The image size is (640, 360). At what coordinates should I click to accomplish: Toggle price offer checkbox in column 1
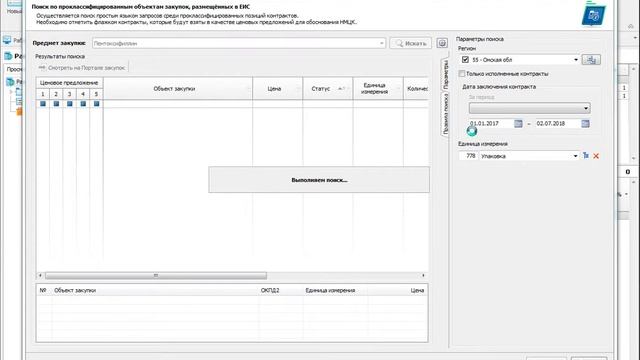pyautogui.click(x=43, y=104)
